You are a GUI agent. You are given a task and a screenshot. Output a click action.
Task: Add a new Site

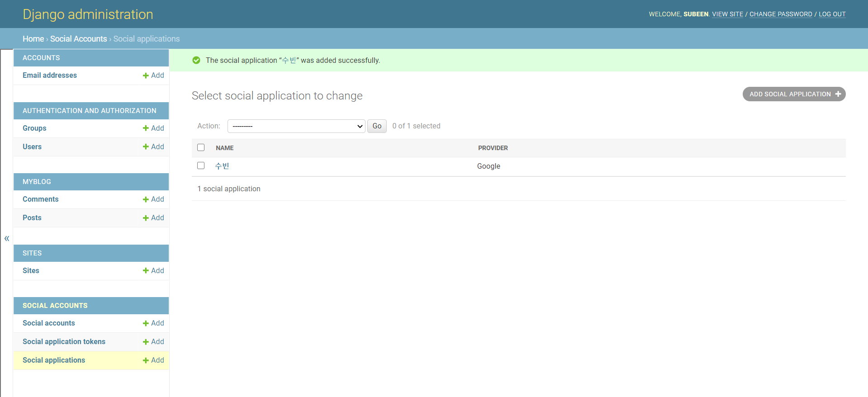point(153,271)
